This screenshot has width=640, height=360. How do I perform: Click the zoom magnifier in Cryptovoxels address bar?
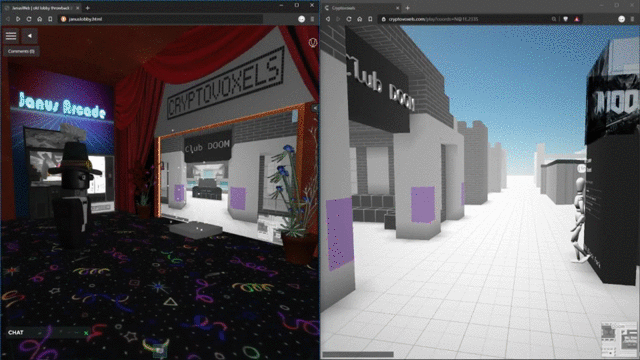pos(554,19)
